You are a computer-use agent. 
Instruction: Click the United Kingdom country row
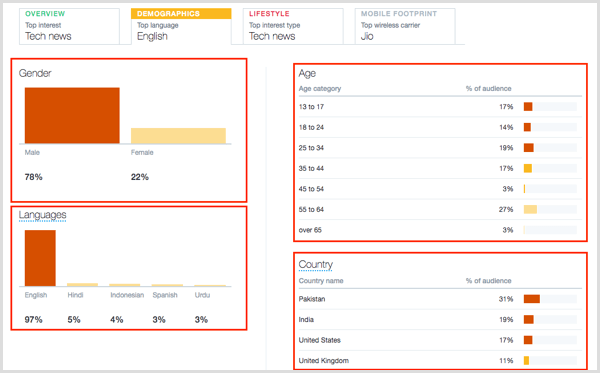click(440, 360)
